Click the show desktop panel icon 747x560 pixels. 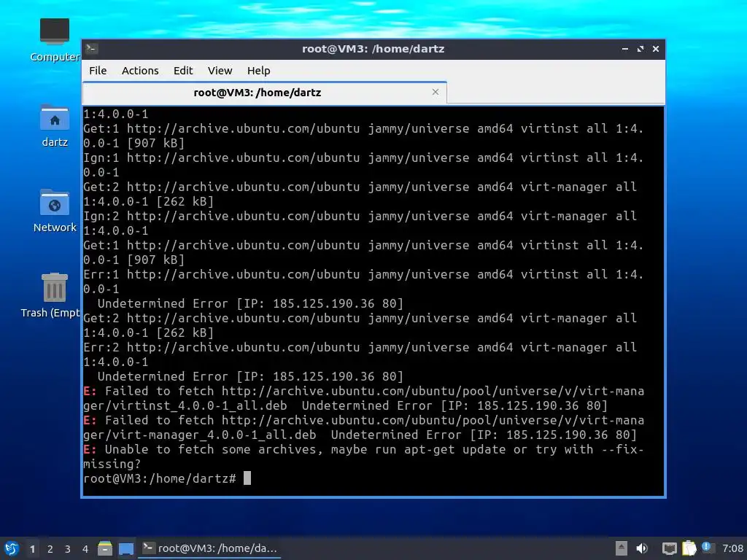pyautogui.click(x=125, y=548)
